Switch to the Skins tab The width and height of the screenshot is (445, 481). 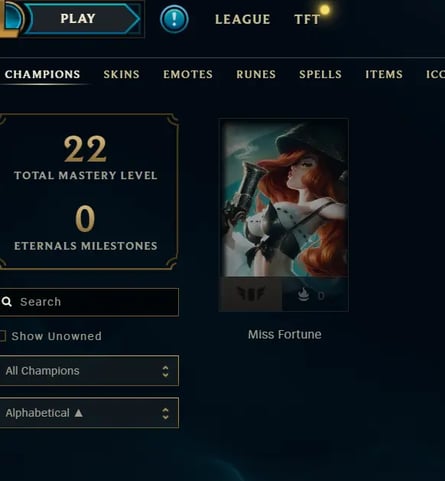click(x=121, y=74)
